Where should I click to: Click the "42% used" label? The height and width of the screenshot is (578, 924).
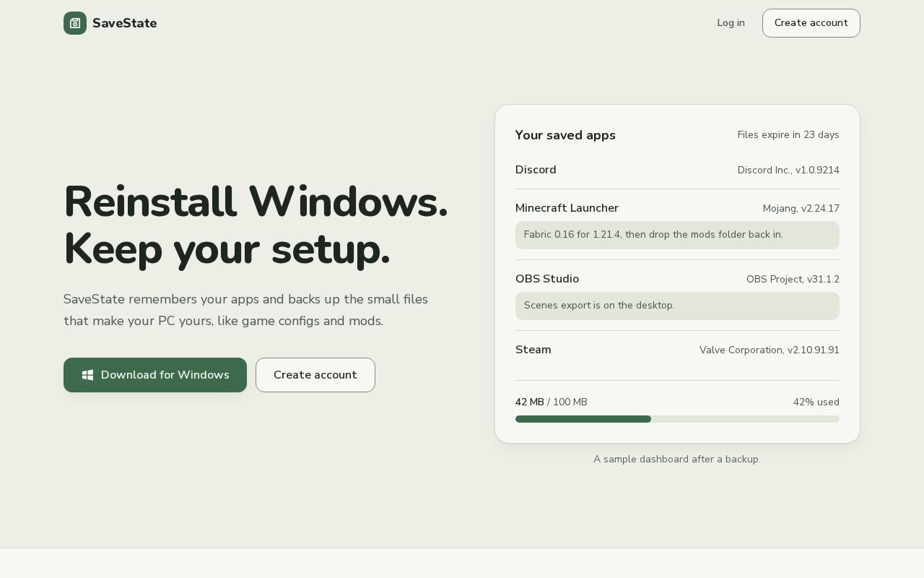816,402
